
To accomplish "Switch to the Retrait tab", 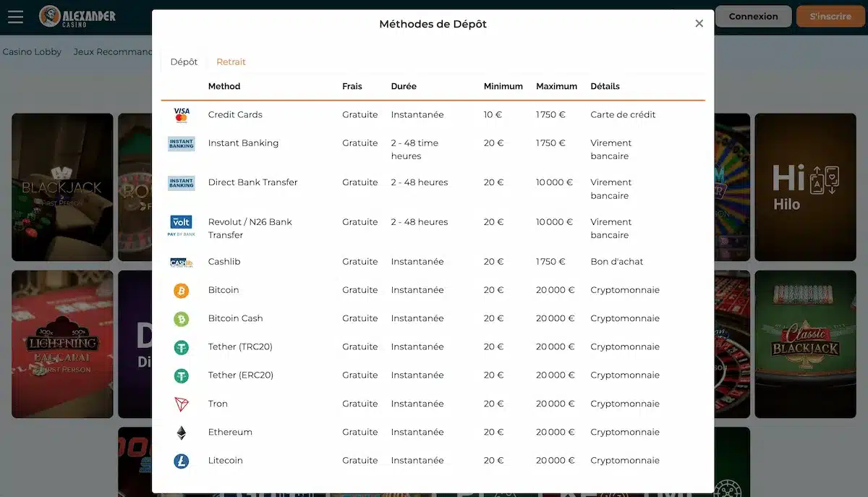I will pyautogui.click(x=231, y=62).
